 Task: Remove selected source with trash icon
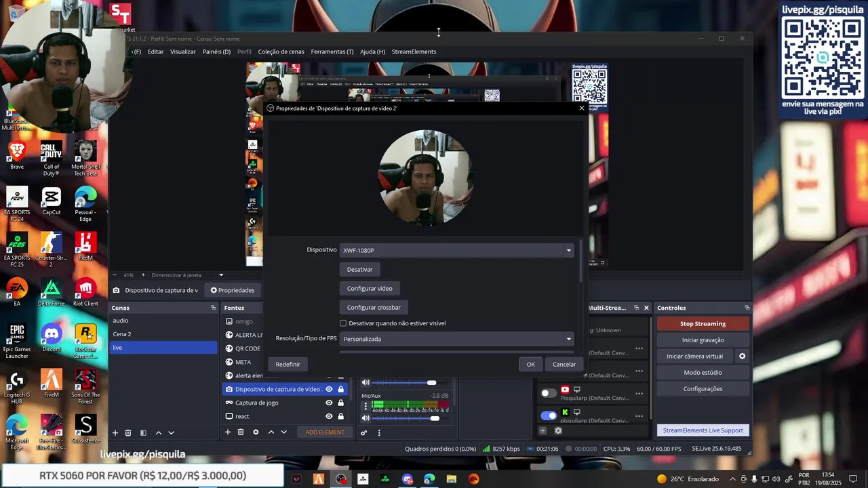point(241,432)
